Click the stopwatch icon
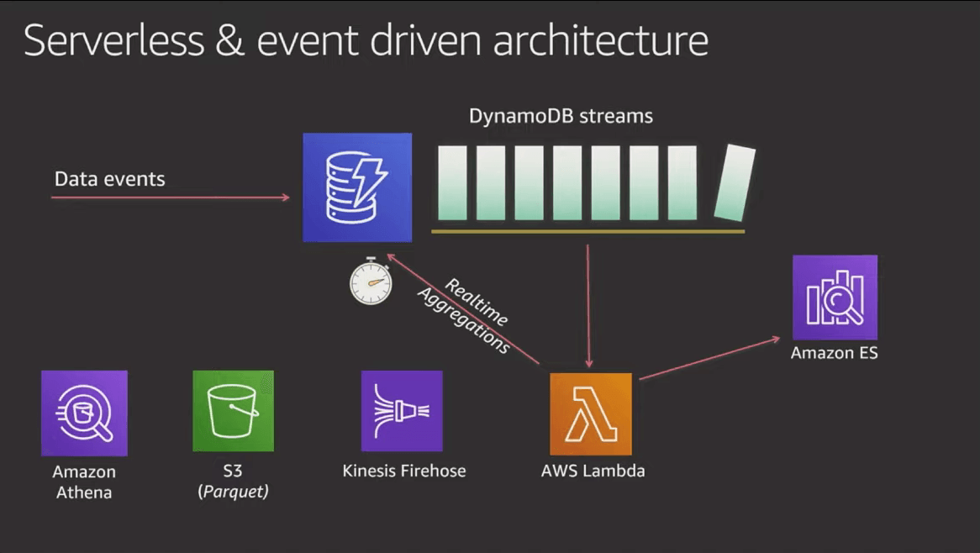The image size is (980, 553). click(371, 281)
